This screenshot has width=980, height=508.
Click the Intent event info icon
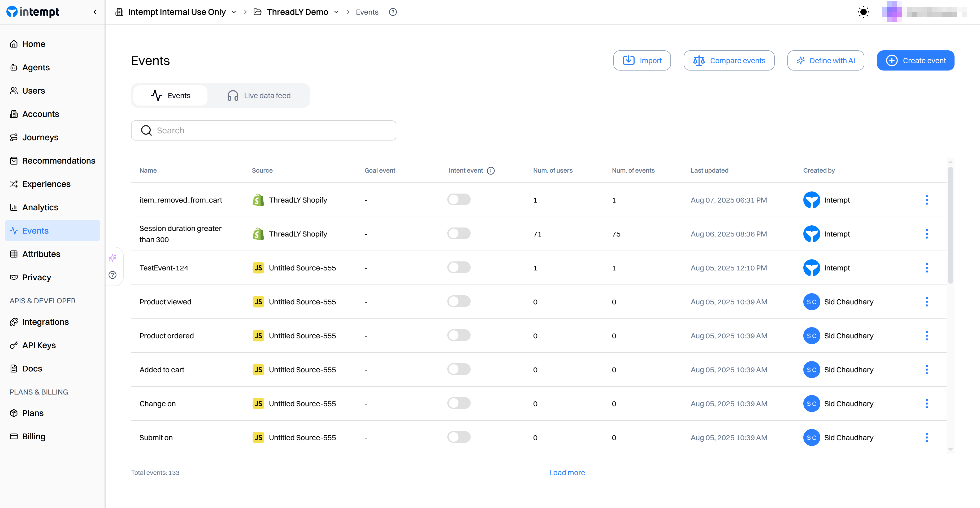click(x=491, y=171)
